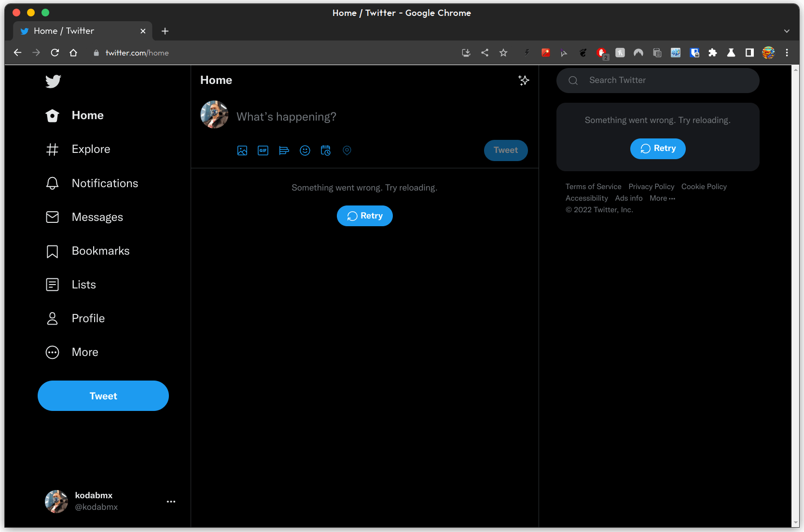
Task: Click the page scrollbar down arrow
Action: click(796, 523)
